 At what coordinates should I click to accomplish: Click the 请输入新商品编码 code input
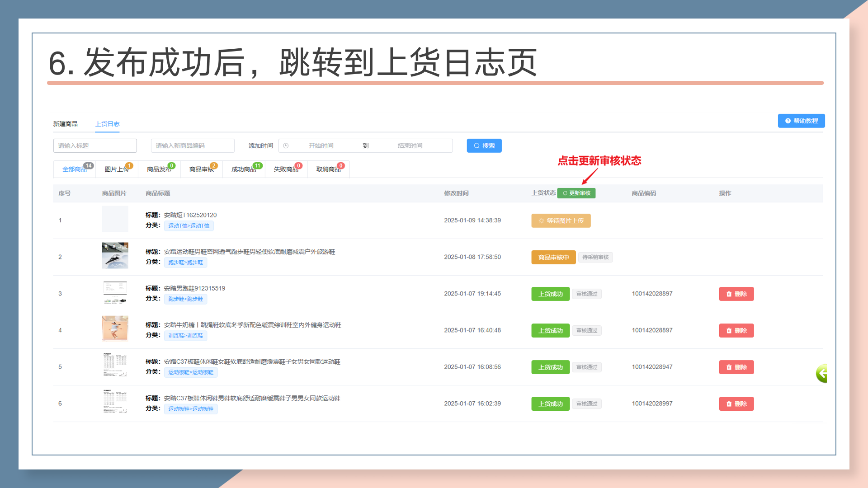(192, 145)
